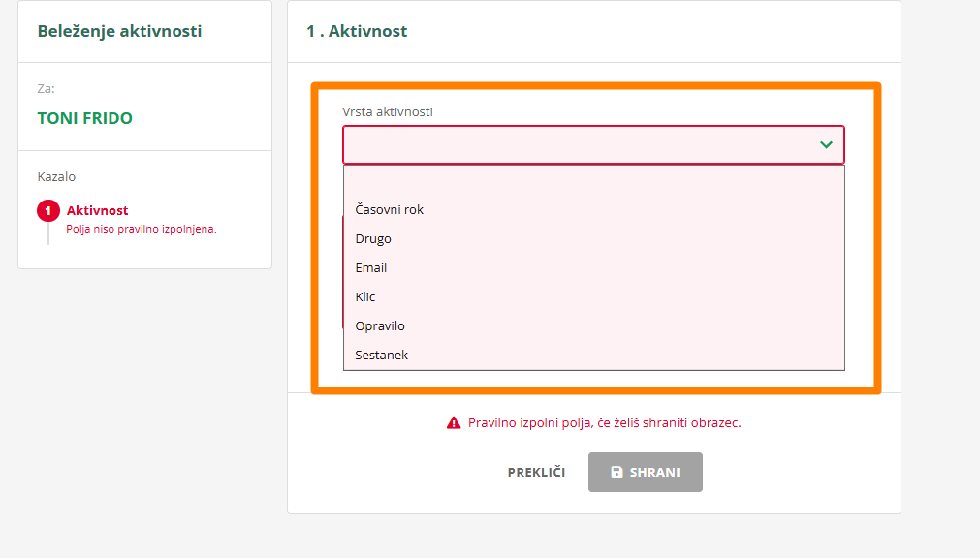This screenshot has width=980, height=558.
Task: Click the red step 1 circle in Kazalo
Action: point(47,211)
